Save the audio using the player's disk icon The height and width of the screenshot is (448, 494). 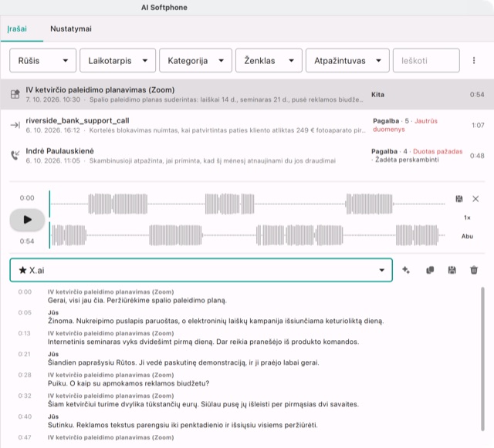(459, 199)
